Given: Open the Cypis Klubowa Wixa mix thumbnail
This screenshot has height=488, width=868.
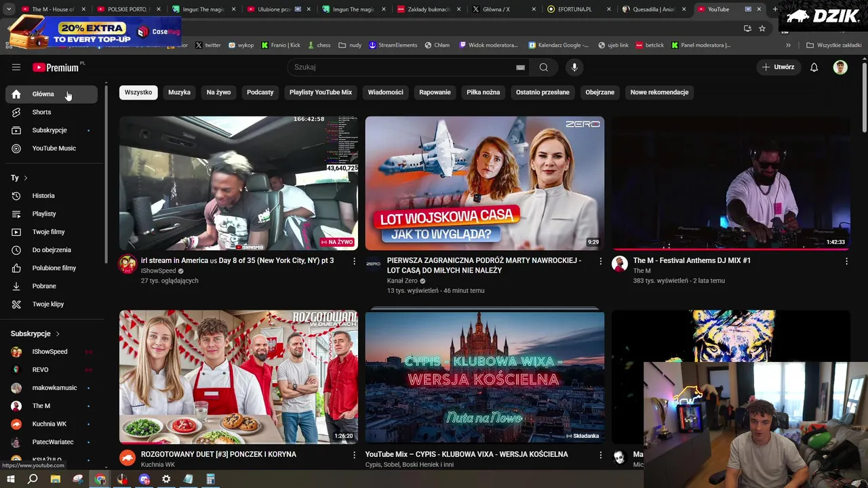Looking at the screenshot, I should tap(485, 377).
